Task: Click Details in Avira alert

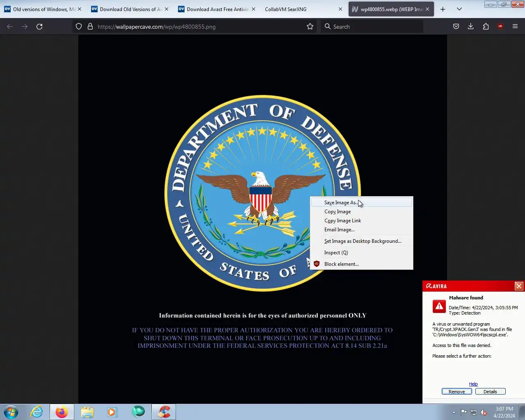Action: [490, 392]
